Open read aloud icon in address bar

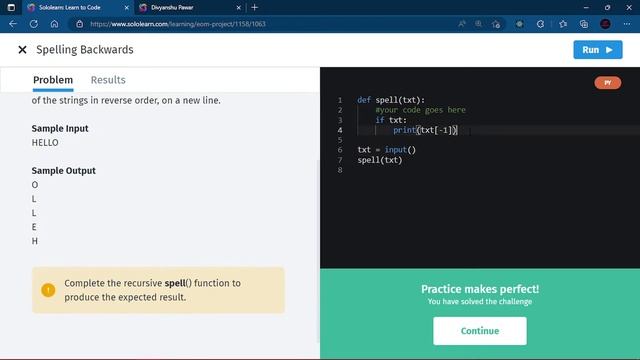coord(462,24)
